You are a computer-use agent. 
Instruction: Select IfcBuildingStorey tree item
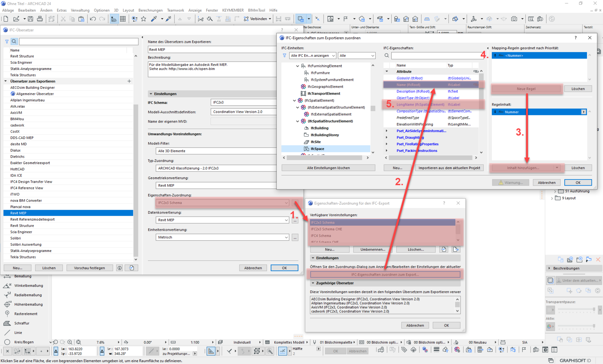coord(325,135)
